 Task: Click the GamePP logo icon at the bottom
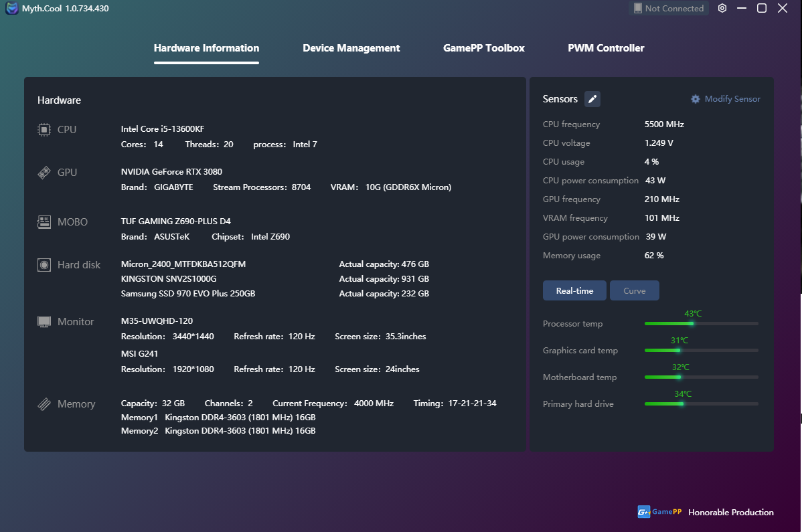click(643, 511)
